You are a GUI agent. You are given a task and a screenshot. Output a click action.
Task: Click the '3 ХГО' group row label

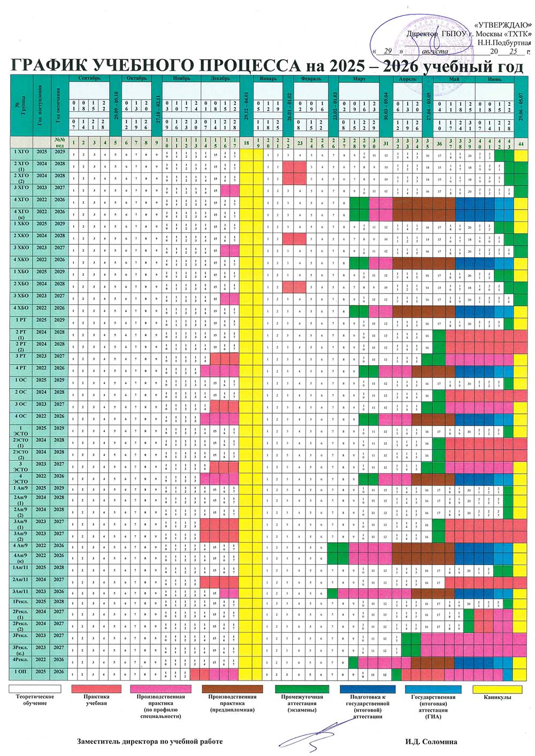click(x=21, y=189)
